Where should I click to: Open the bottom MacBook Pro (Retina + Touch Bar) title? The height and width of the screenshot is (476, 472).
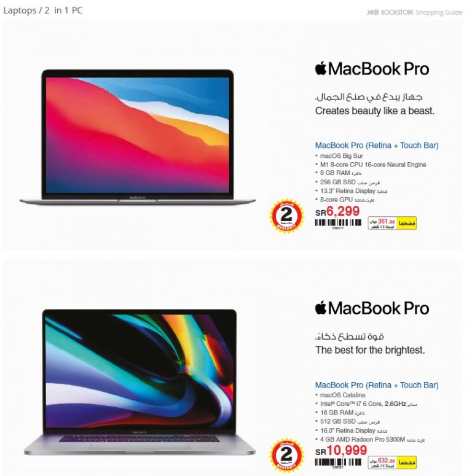tap(377, 385)
